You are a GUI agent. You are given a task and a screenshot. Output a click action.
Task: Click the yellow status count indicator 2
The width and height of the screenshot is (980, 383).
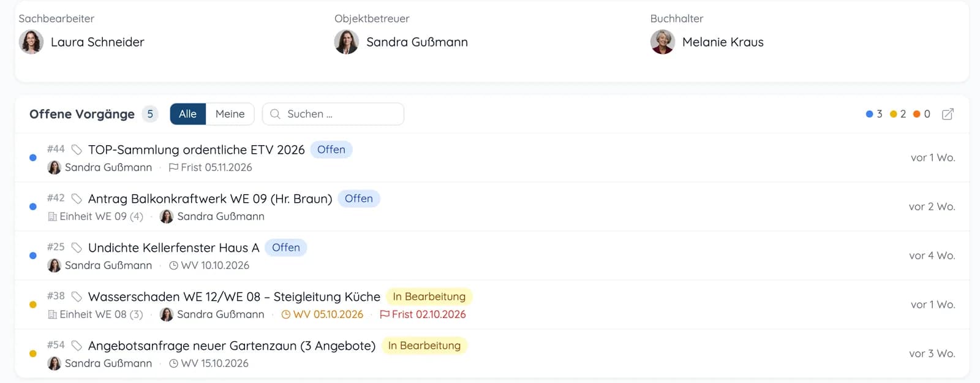click(898, 114)
